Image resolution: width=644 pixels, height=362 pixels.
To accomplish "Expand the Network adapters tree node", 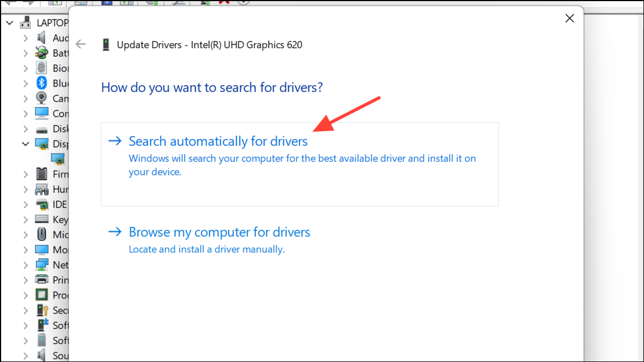I will pyautogui.click(x=26, y=265).
